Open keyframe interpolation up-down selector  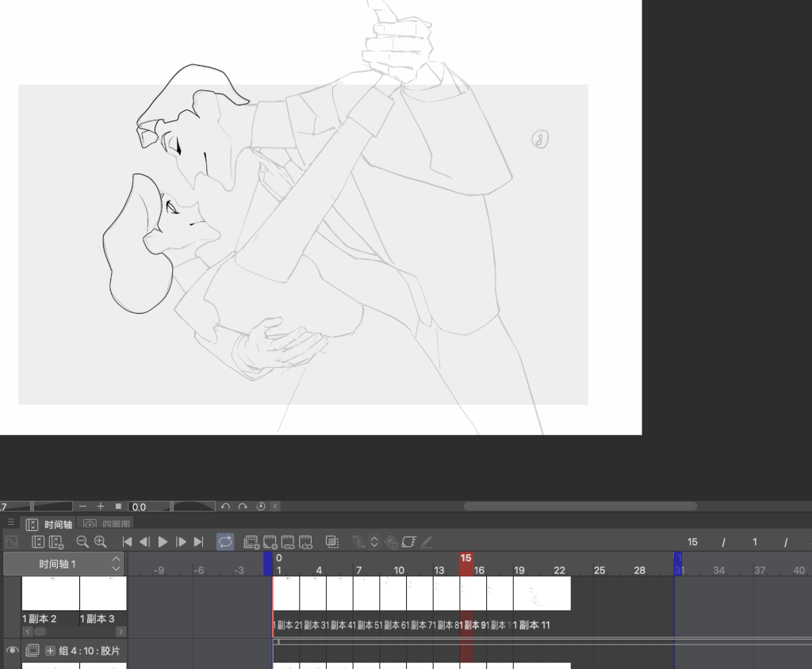[374, 542]
